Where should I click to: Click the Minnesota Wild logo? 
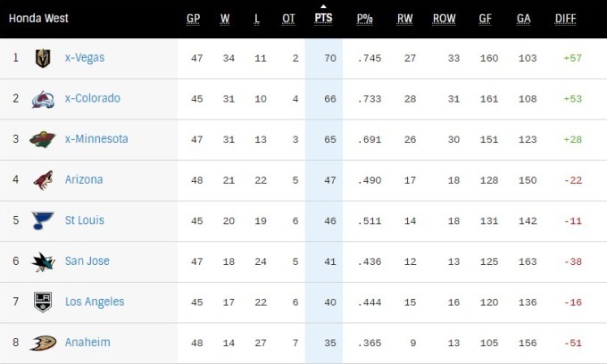(42, 139)
